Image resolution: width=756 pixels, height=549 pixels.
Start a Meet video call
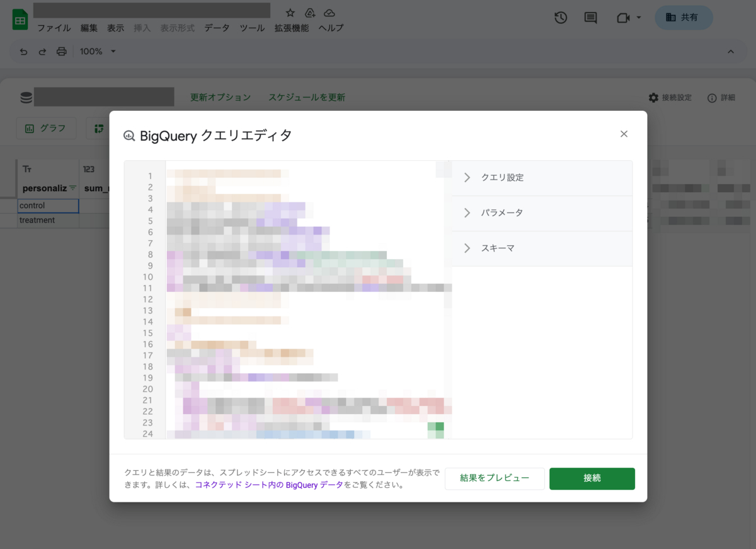(x=623, y=18)
